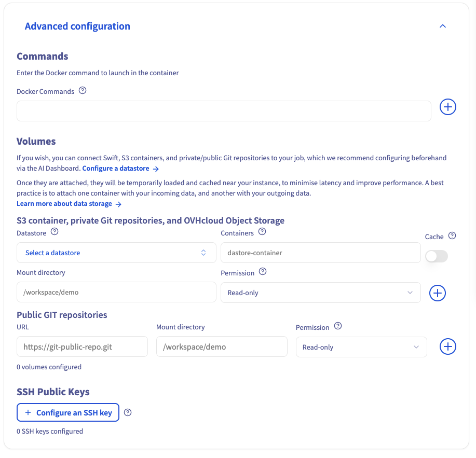
Task: Open Public GIT repositories Permission dropdown
Action: [x=361, y=347]
